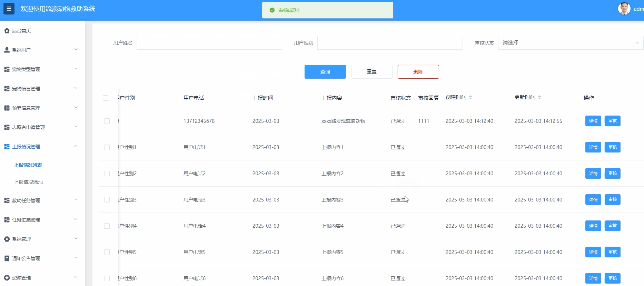Click 审核 for the 上报内容3 row
The width and height of the screenshot is (644, 286).
coord(613,200)
